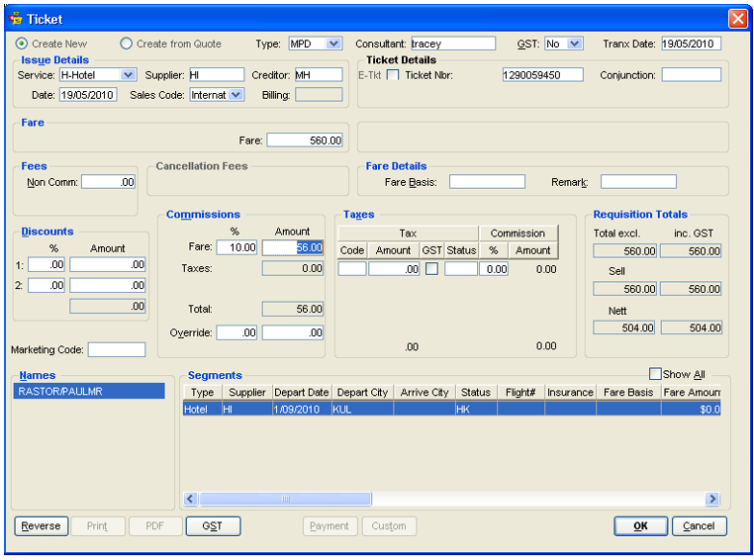Select the Create from Quote option

pos(126,44)
